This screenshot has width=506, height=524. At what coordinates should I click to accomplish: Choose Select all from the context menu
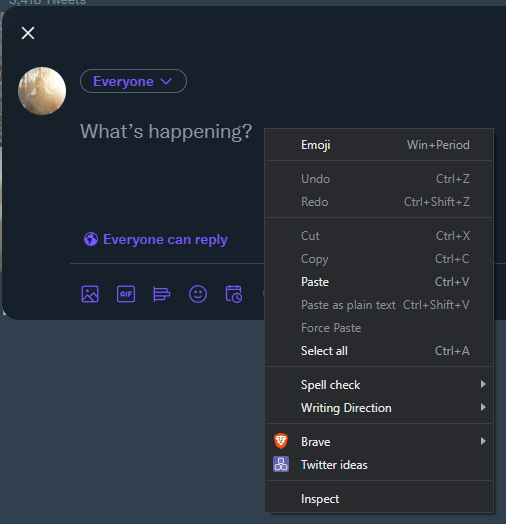pos(379,351)
